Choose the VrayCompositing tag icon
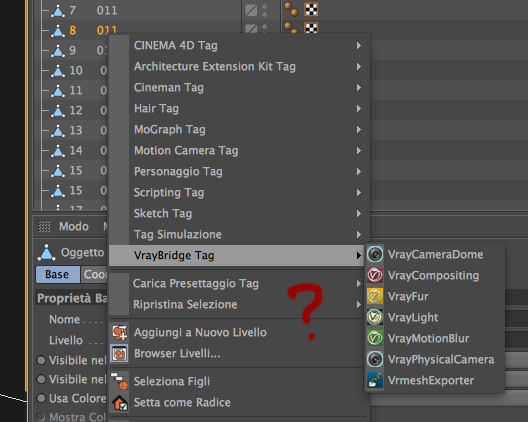 coord(375,275)
